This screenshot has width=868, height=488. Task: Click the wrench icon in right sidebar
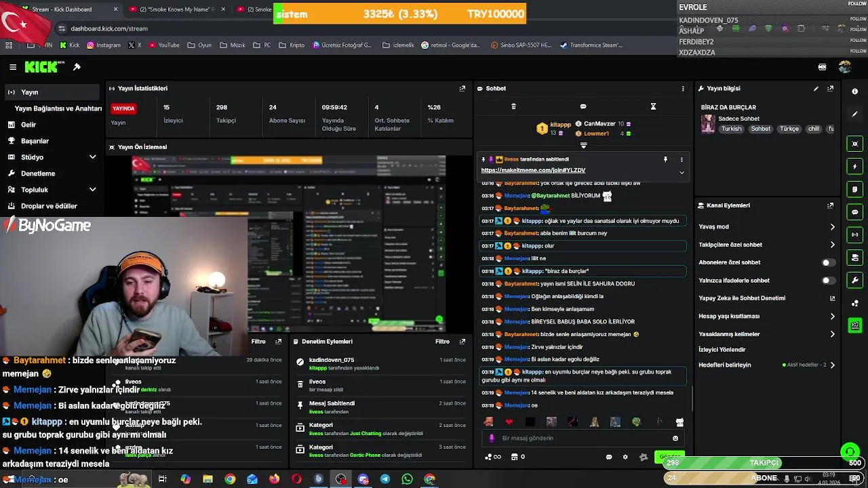pos(854,280)
